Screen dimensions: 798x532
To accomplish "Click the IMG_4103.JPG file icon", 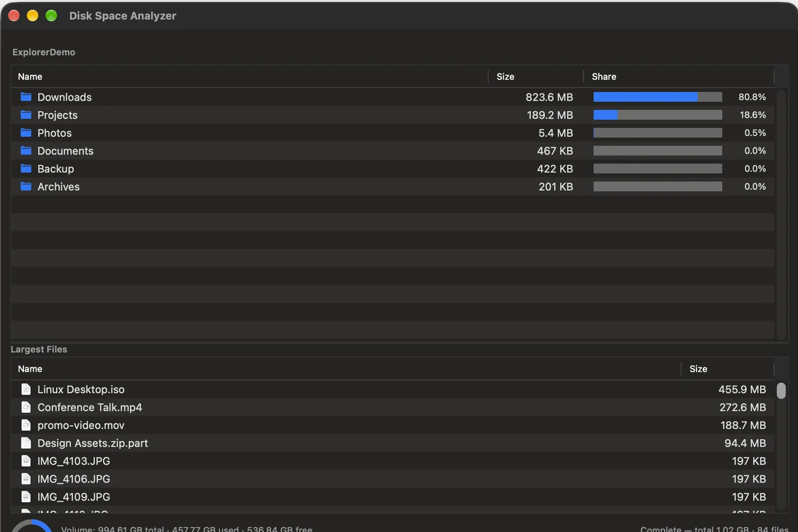I will (x=26, y=461).
